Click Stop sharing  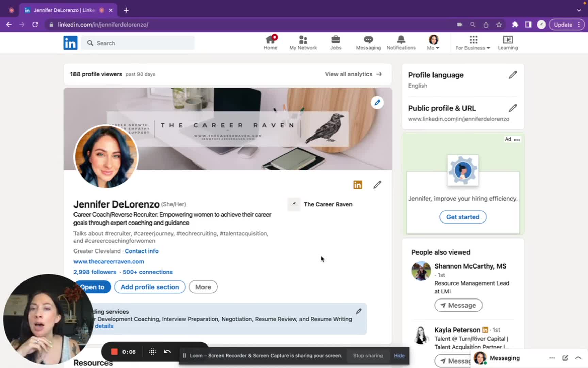368,355
